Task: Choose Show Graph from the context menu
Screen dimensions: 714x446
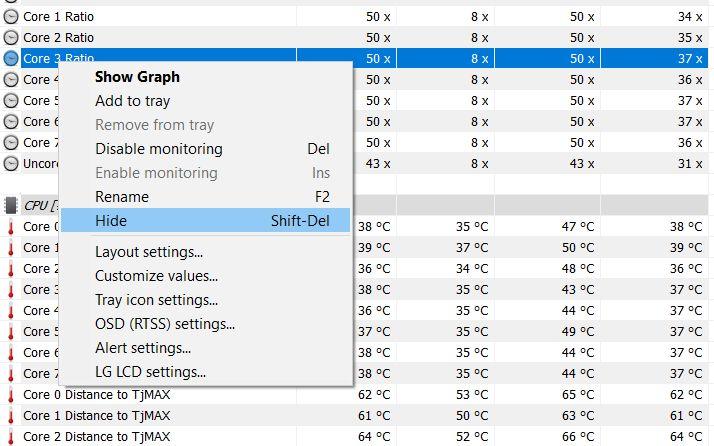Action: tap(137, 77)
